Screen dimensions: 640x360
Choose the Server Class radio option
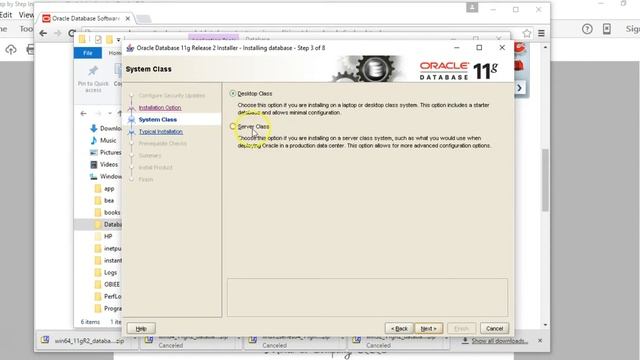[233, 127]
